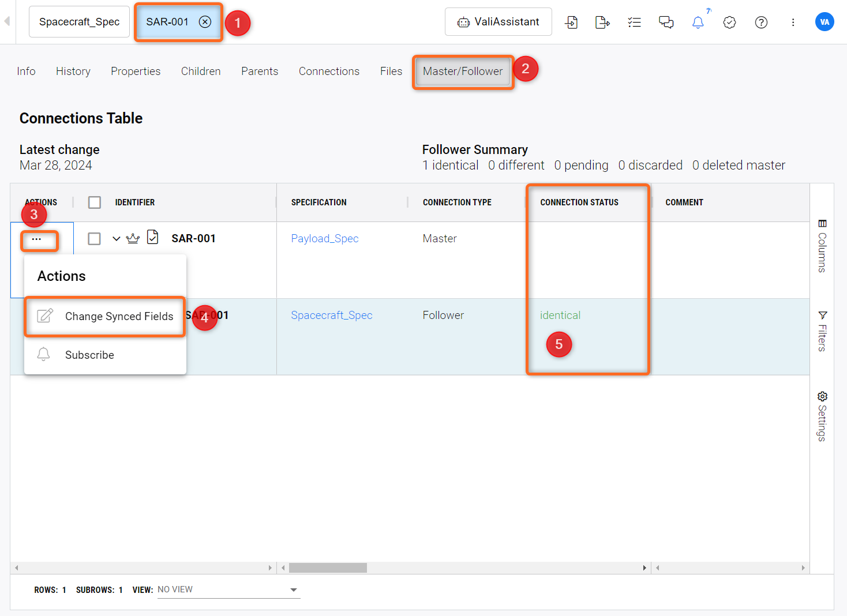Click the import file icon in the top toolbar
The height and width of the screenshot is (616, 847).
(x=571, y=22)
